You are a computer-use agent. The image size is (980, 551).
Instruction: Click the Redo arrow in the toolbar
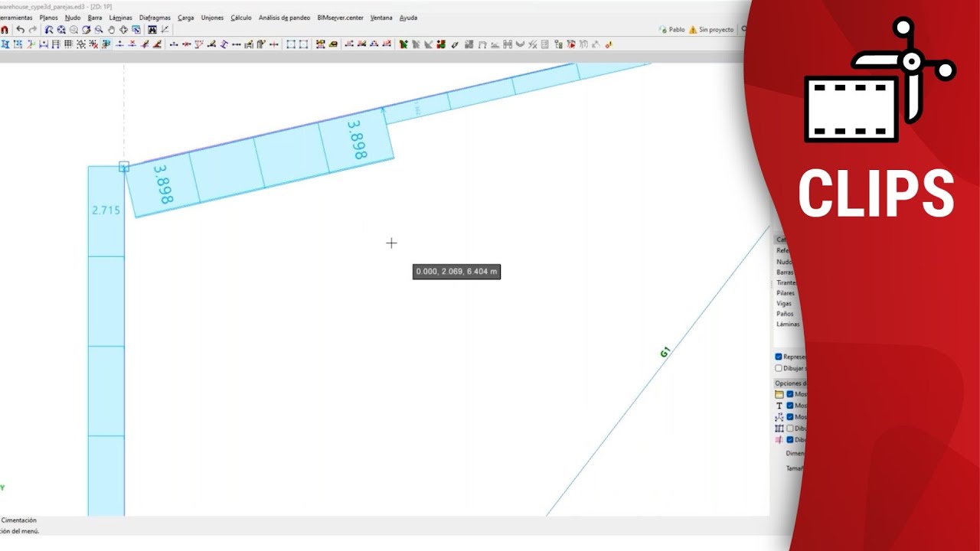pos(32,30)
